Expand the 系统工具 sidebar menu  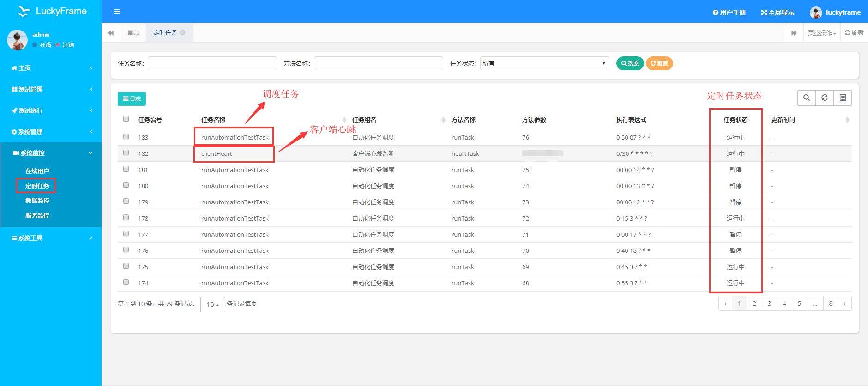pyautogui.click(x=51, y=238)
